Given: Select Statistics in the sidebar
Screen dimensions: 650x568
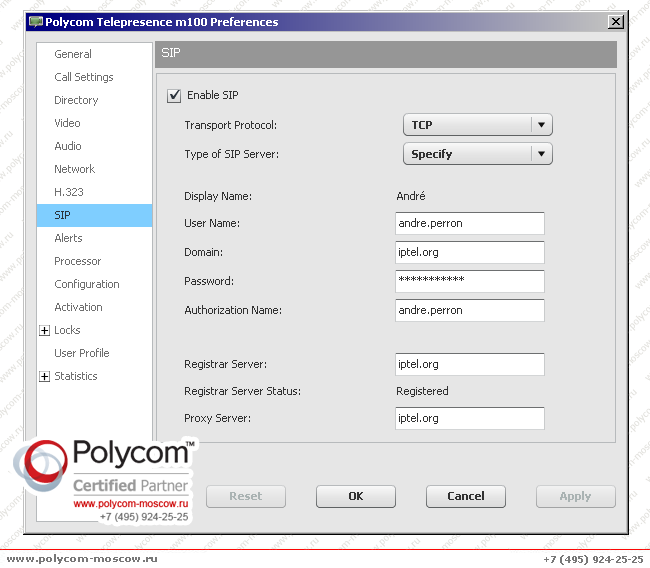Looking at the screenshot, I should coord(76,376).
